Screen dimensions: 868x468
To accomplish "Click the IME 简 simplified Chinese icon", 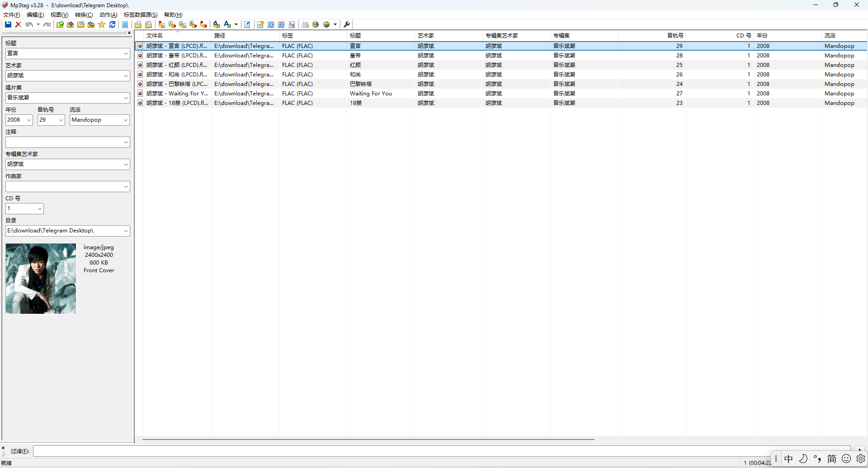I will [x=832, y=459].
